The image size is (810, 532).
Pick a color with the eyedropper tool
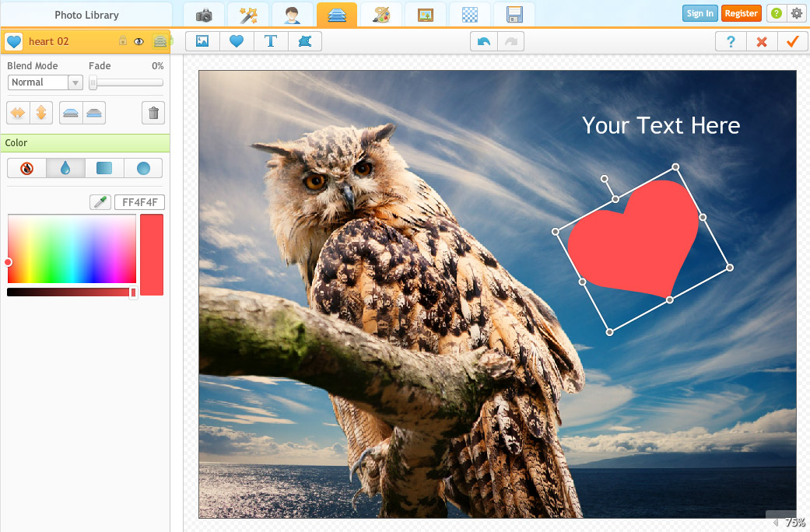(x=100, y=203)
